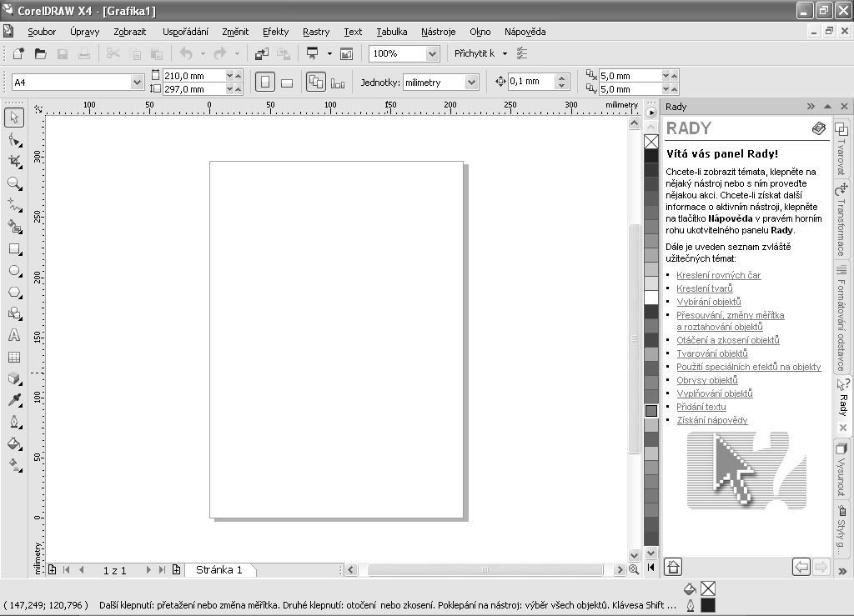
Task: Open link Získání nápovědy
Action: tap(712, 420)
